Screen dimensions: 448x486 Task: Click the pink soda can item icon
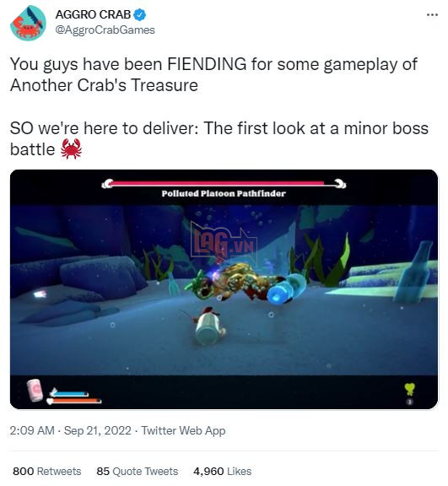[x=35, y=390]
